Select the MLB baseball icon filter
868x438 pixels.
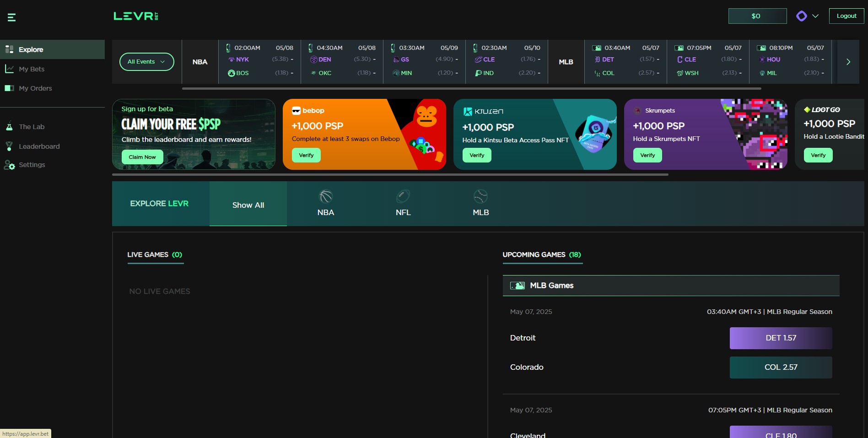click(x=480, y=197)
